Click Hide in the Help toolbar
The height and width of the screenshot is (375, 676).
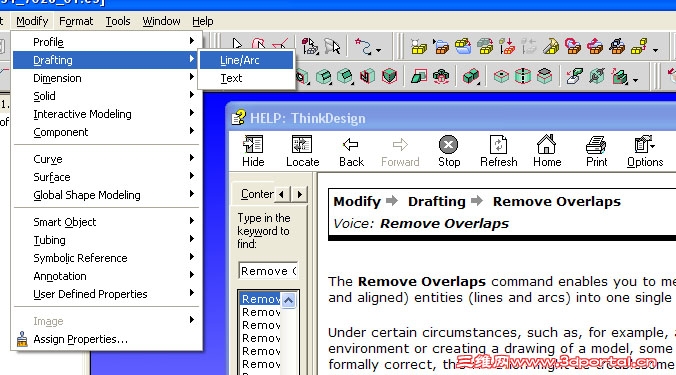[x=253, y=151]
